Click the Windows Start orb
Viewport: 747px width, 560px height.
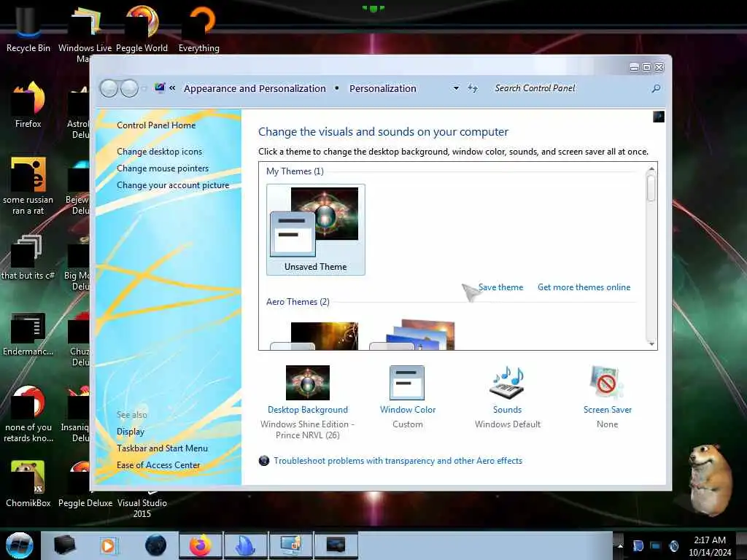[19, 545]
